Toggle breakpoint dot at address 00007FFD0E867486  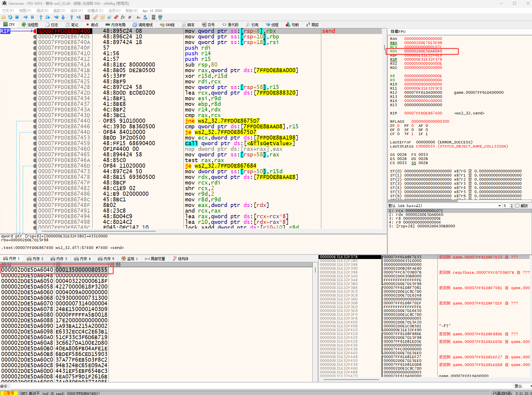click(35, 194)
